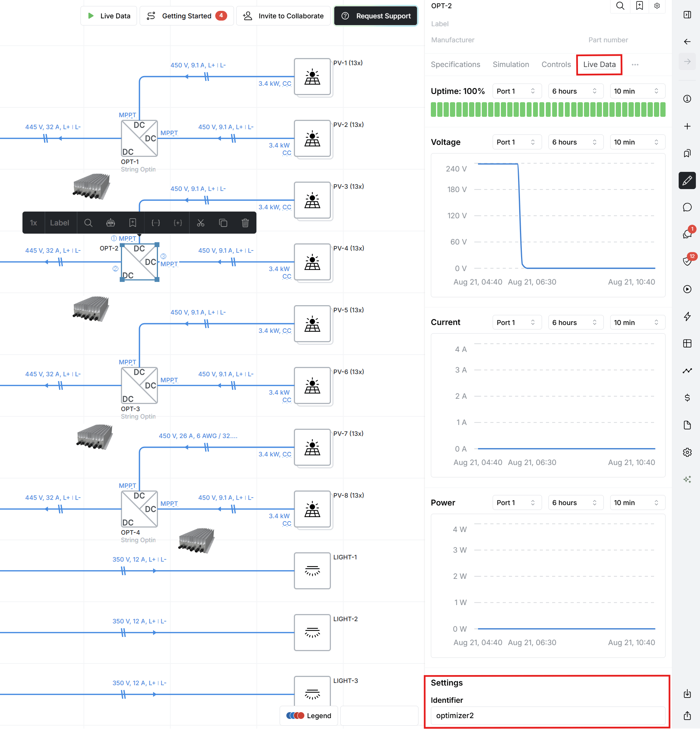Open the settings gear icon in sidebar
Viewport: 700px width, 729px height.
(687, 452)
